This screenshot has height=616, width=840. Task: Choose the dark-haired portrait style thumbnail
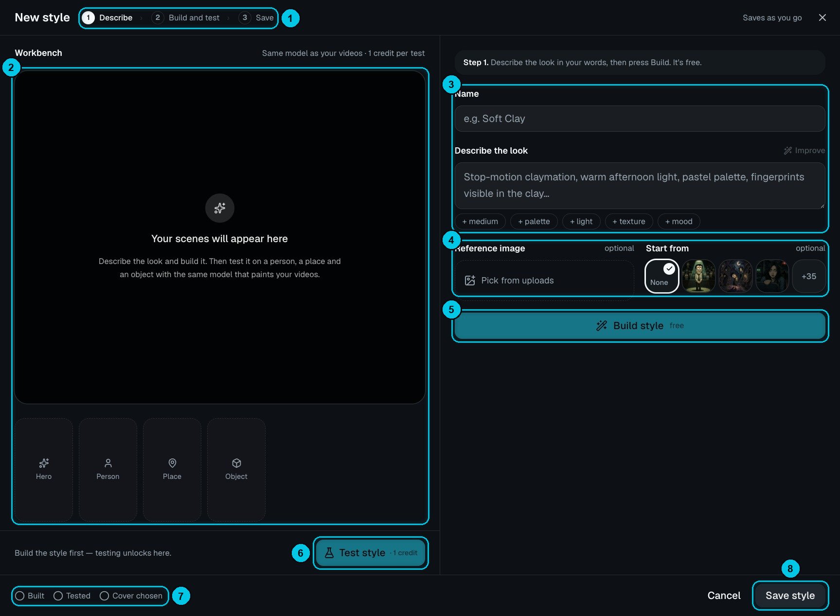(x=772, y=276)
